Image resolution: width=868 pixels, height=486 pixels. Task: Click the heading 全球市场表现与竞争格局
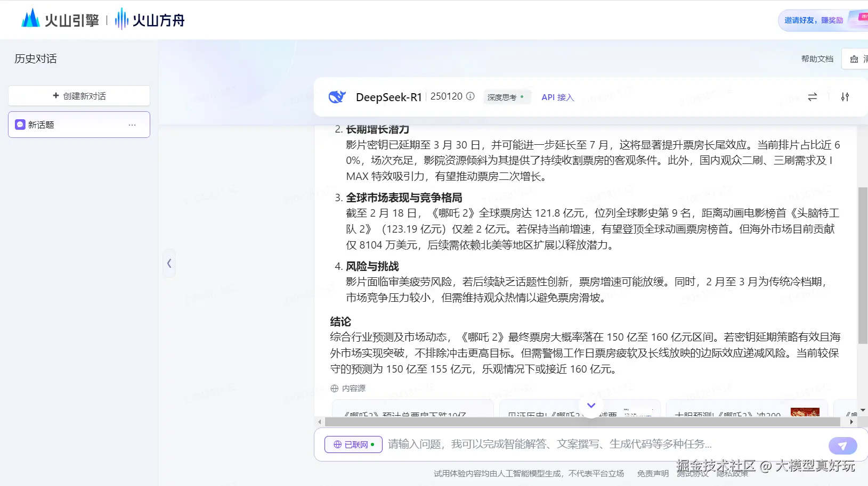404,197
